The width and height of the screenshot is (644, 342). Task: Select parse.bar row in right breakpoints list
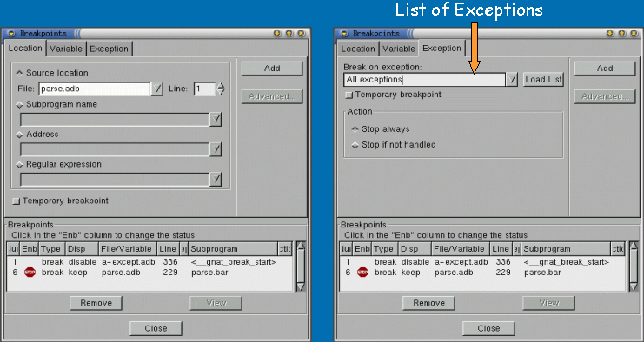click(482, 273)
